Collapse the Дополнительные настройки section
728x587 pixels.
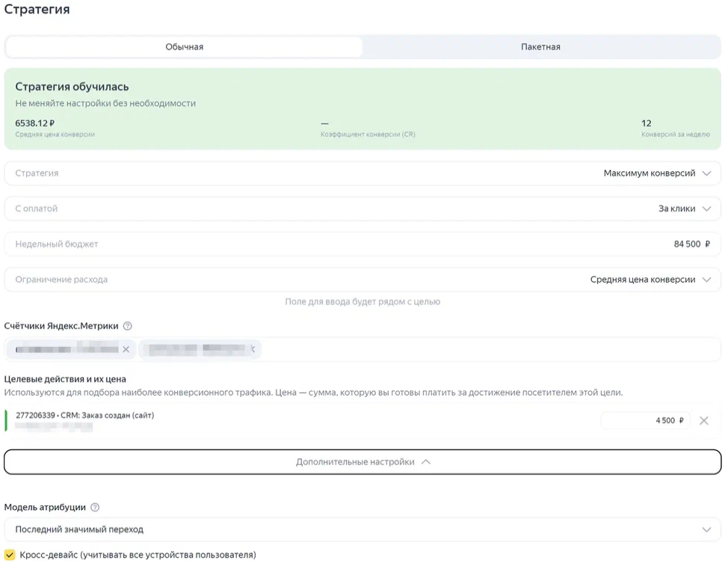(363, 462)
